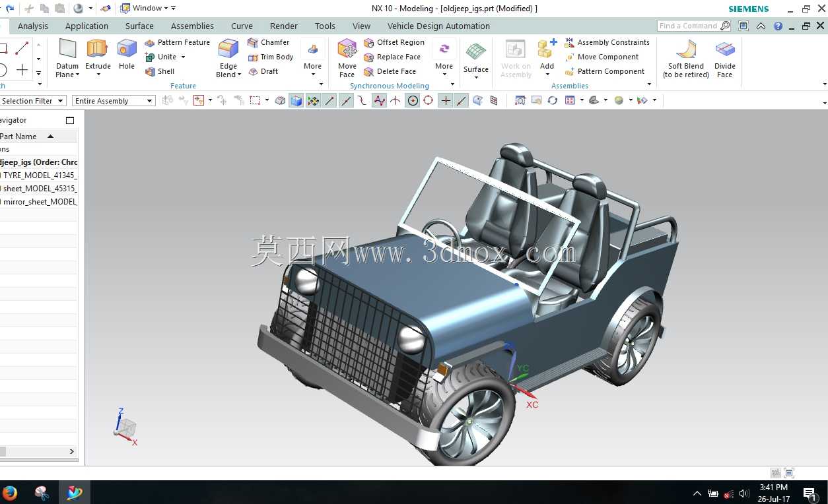Click the rotating Refresh view icon
This screenshot has width=828, height=504.
pyautogui.click(x=552, y=100)
